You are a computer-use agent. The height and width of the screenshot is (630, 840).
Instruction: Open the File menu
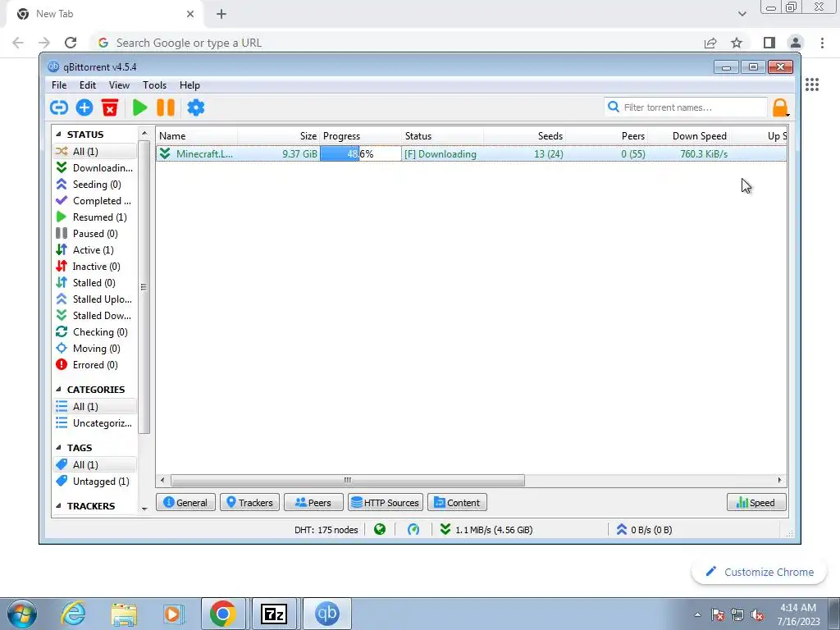coord(59,85)
